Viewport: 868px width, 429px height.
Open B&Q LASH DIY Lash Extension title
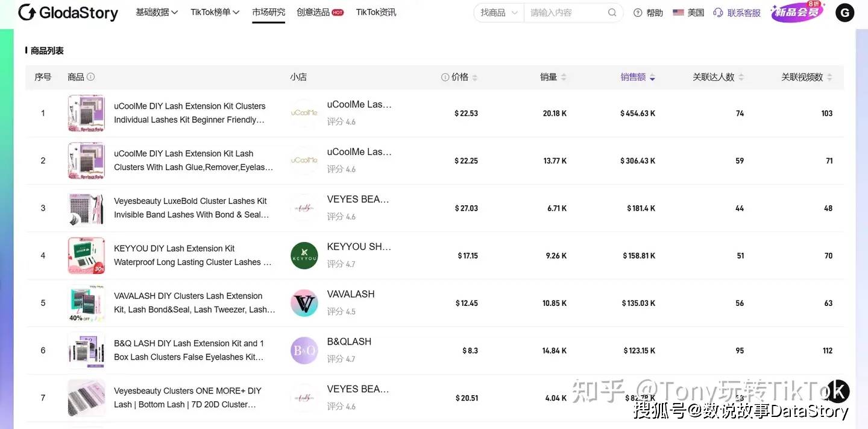[x=189, y=351]
